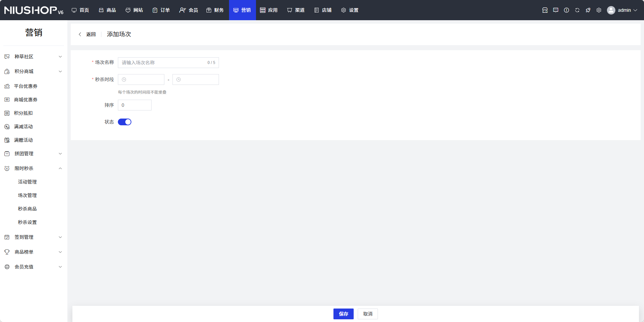644x322 pixels.
Task: Select the active 营销 top menu
Action: point(243,10)
